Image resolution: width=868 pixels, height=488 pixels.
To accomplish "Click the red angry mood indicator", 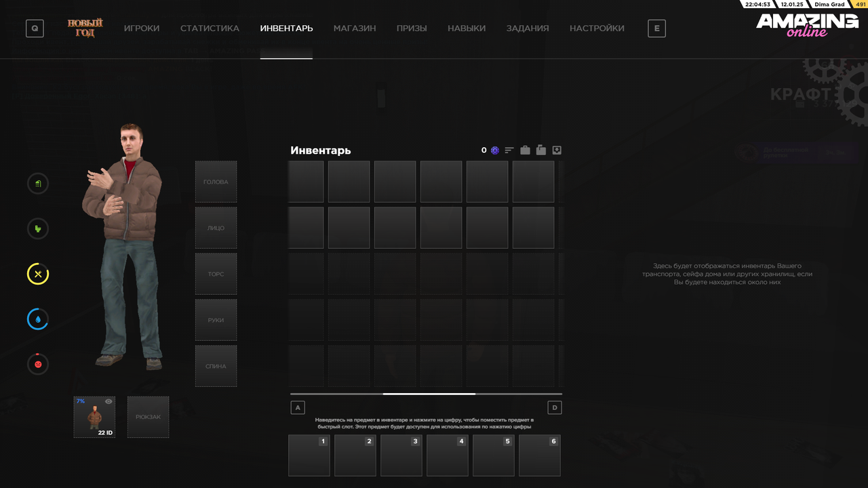I will pos(38,364).
